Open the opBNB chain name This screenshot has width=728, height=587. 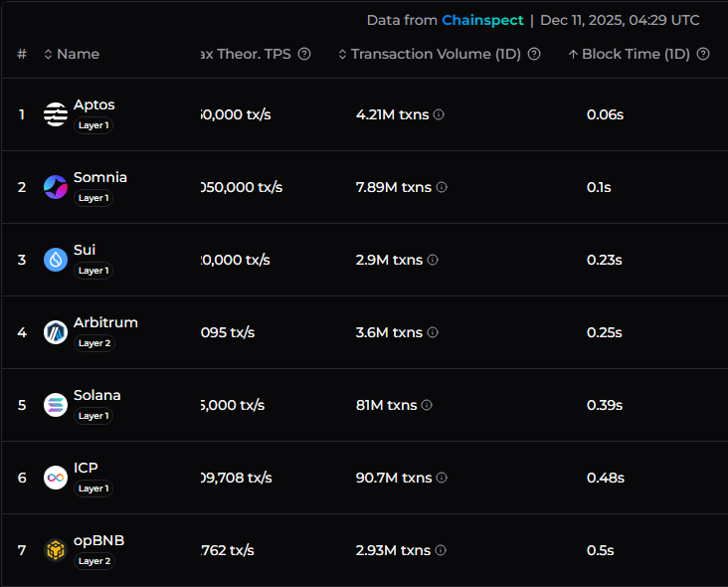click(98, 541)
